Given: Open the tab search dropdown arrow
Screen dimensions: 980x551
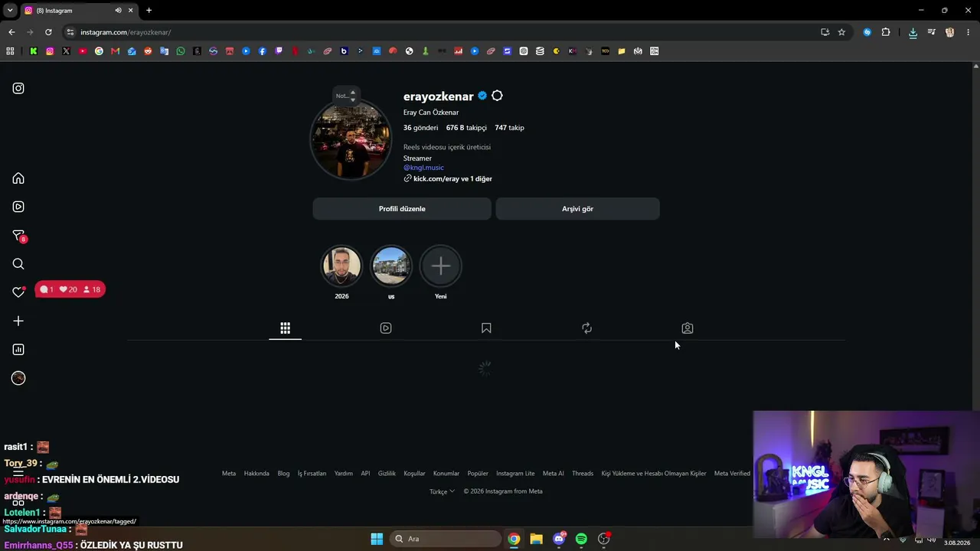Looking at the screenshot, I should coord(10,11).
